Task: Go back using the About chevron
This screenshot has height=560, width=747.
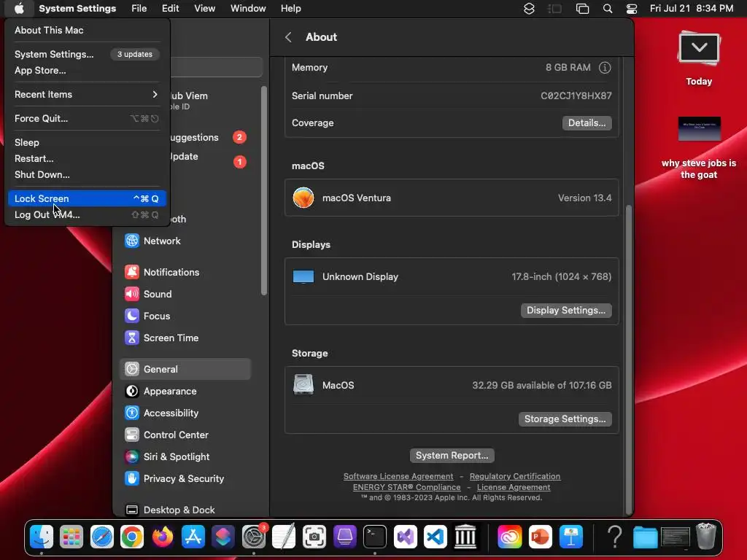Action: coord(288,37)
